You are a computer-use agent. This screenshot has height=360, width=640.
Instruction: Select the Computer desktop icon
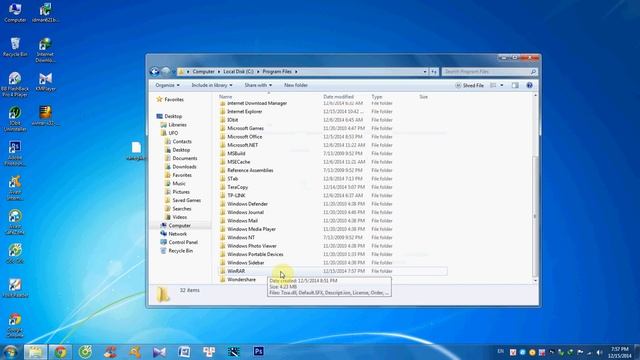pyautogui.click(x=15, y=12)
